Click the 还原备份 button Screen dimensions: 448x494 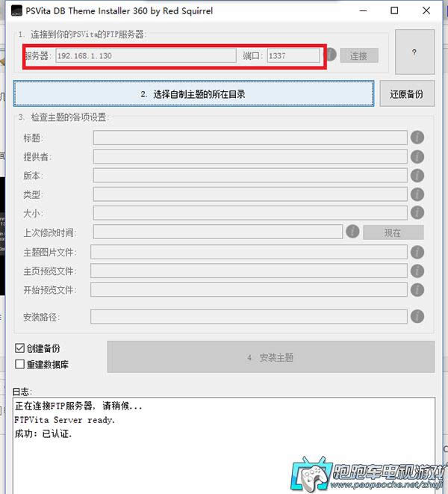click(x=406, y=94)
